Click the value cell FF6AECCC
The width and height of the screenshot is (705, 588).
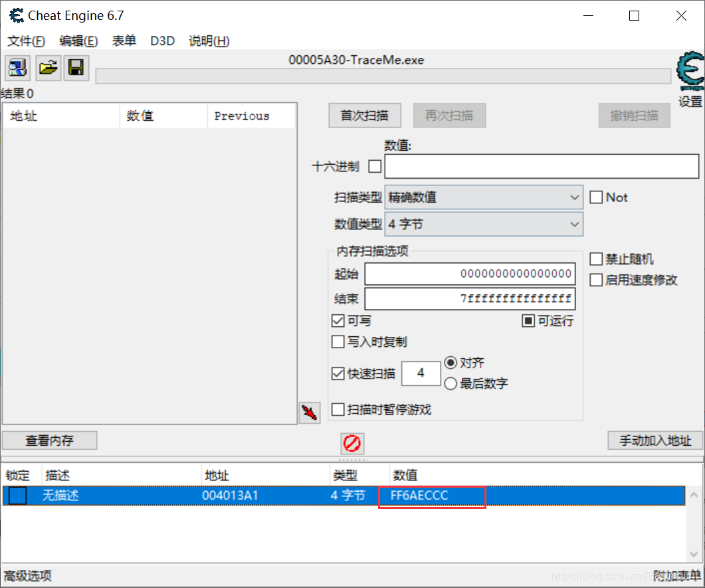[x=419, y=496]
